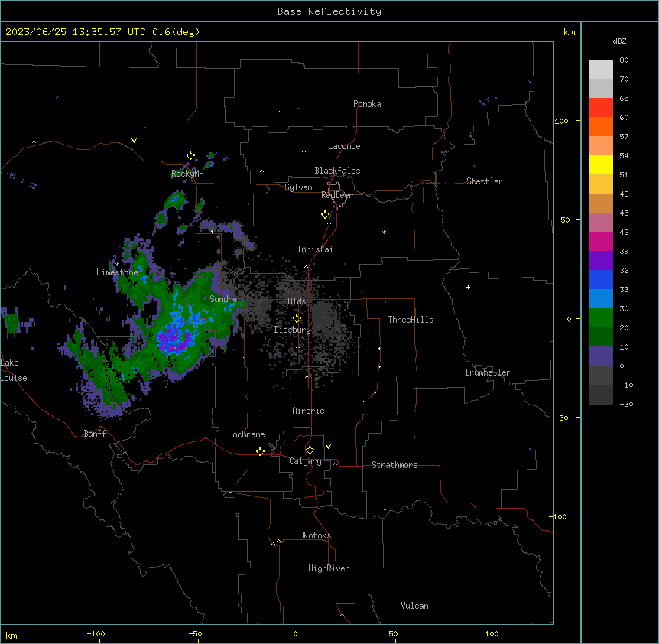
Task: Click the indigo 0-10 dBZ legend swatch
Action: coord(601,356)
